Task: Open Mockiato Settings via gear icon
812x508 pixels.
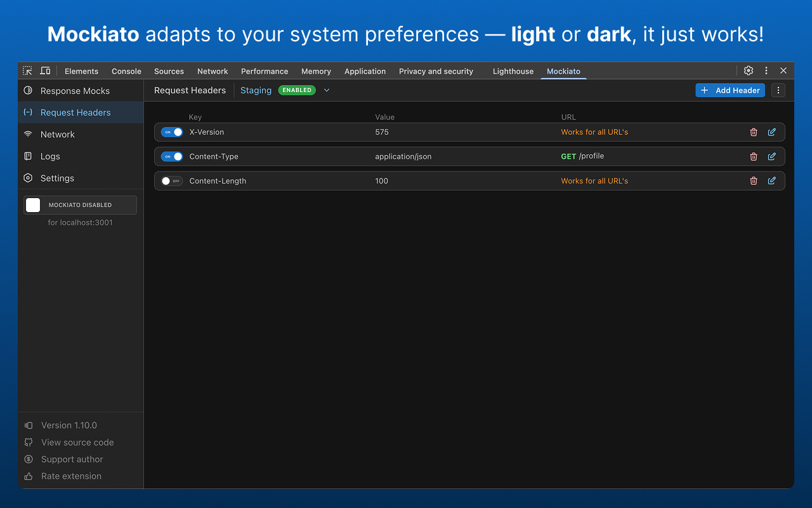Action: (x=27, y=178)
